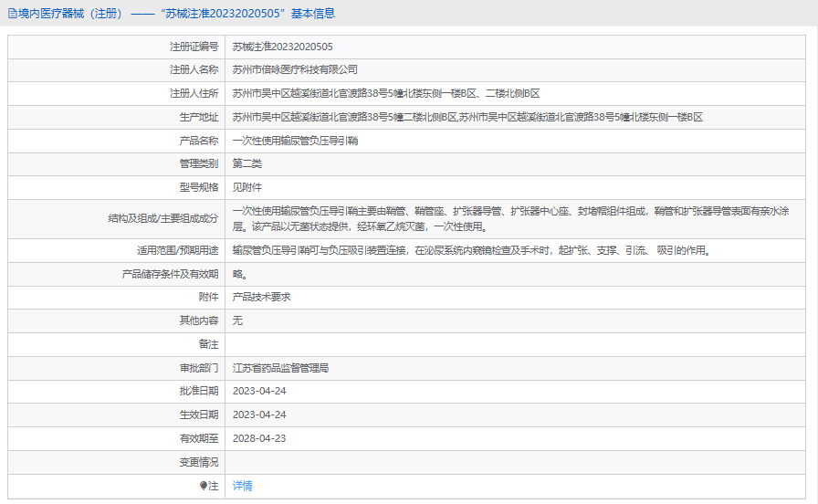Click the 产品名称 label
The height and width of the screenshot is (504, 818).
point(199,141)
